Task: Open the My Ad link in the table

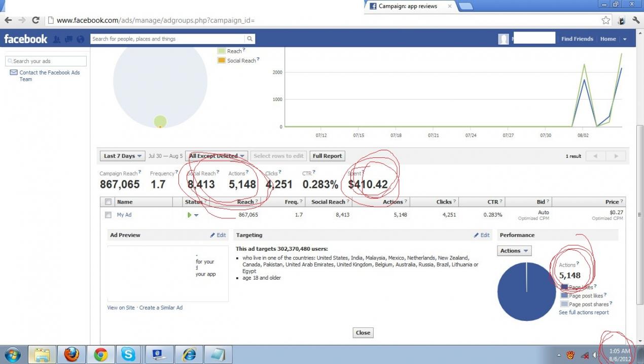Action: click(124, 215)
